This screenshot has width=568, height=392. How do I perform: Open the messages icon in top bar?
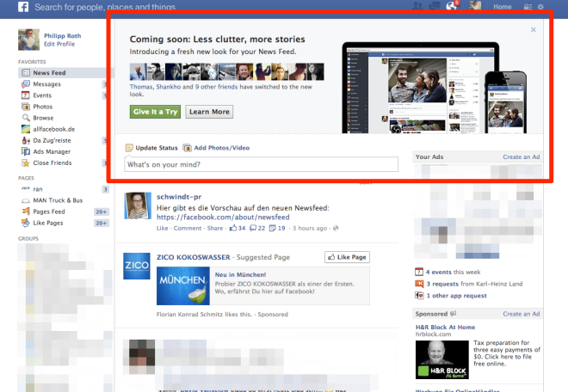pyautogui.click(x=435, y=6)
